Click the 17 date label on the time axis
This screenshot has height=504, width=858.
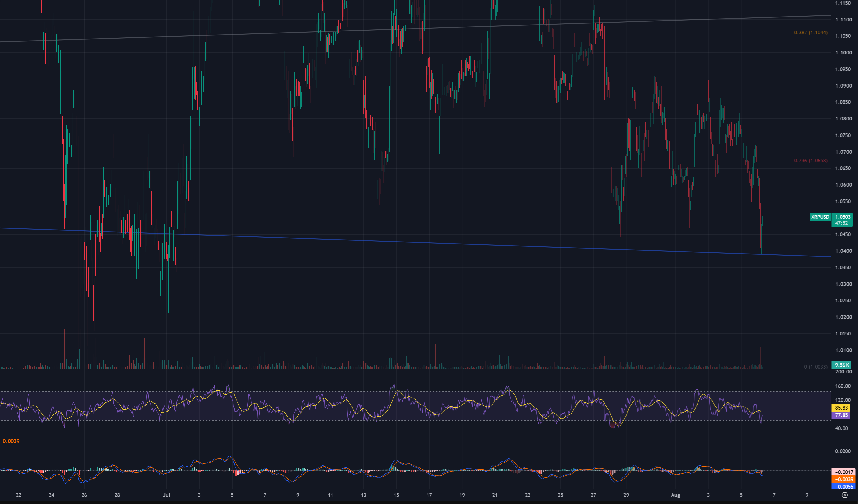click(x=429, y=495)
